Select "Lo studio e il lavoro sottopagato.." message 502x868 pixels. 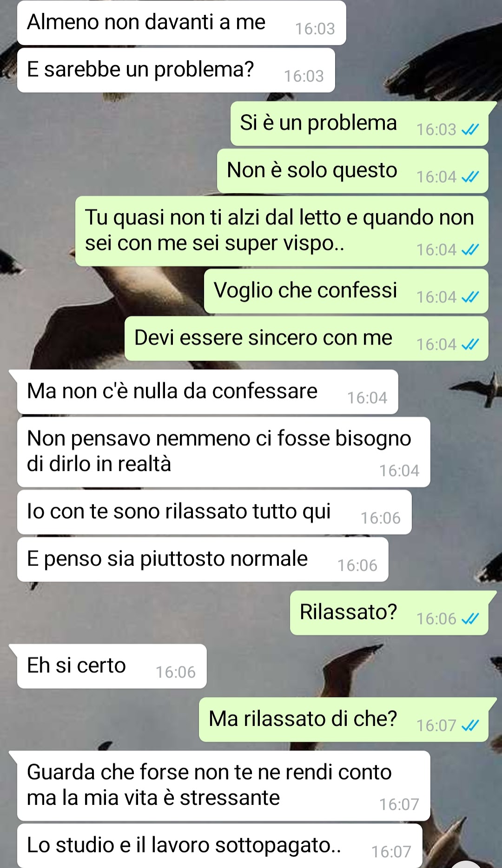220,846
